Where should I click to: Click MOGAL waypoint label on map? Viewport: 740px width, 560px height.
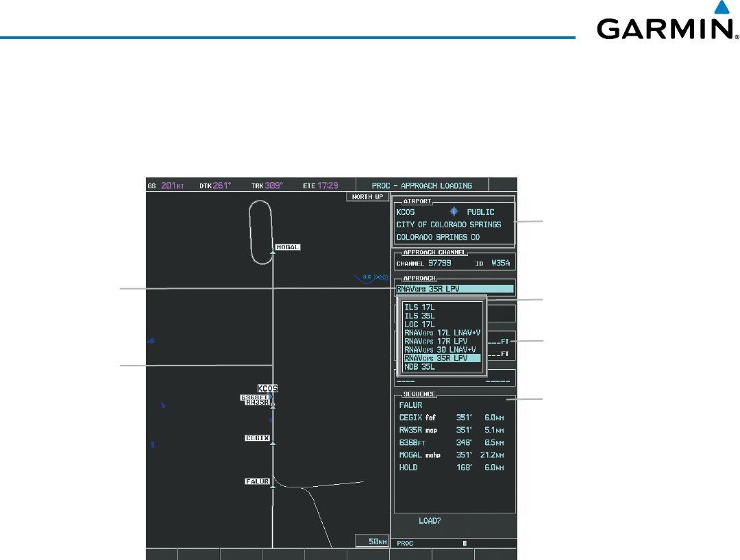click(x=288, y=247)
